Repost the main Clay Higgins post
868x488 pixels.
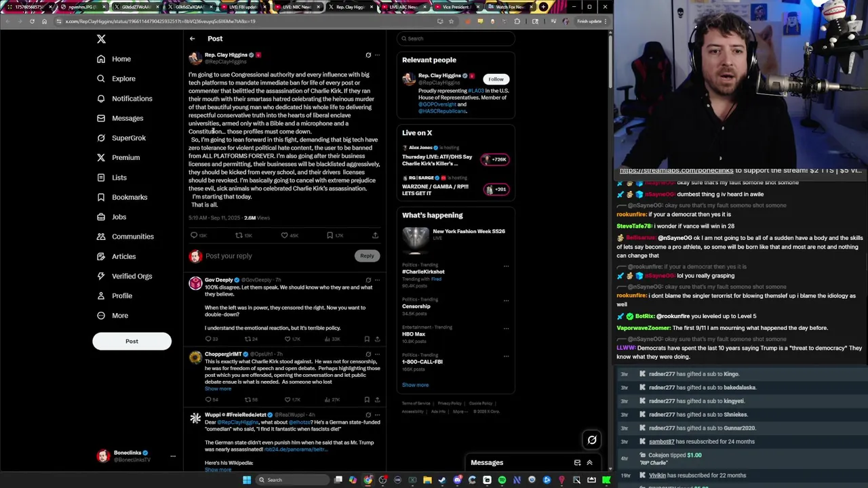(x=239, y=235)
